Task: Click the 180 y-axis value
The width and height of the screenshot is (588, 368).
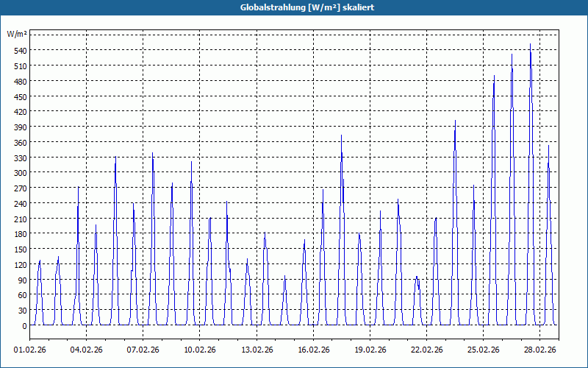Action: coord(21,234)
